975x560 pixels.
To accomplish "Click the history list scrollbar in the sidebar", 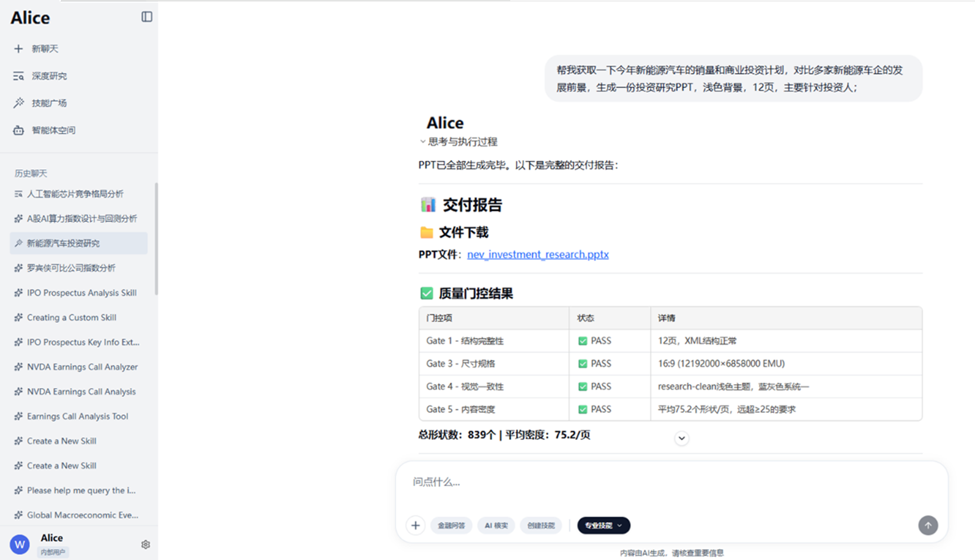I will point(156,239).
